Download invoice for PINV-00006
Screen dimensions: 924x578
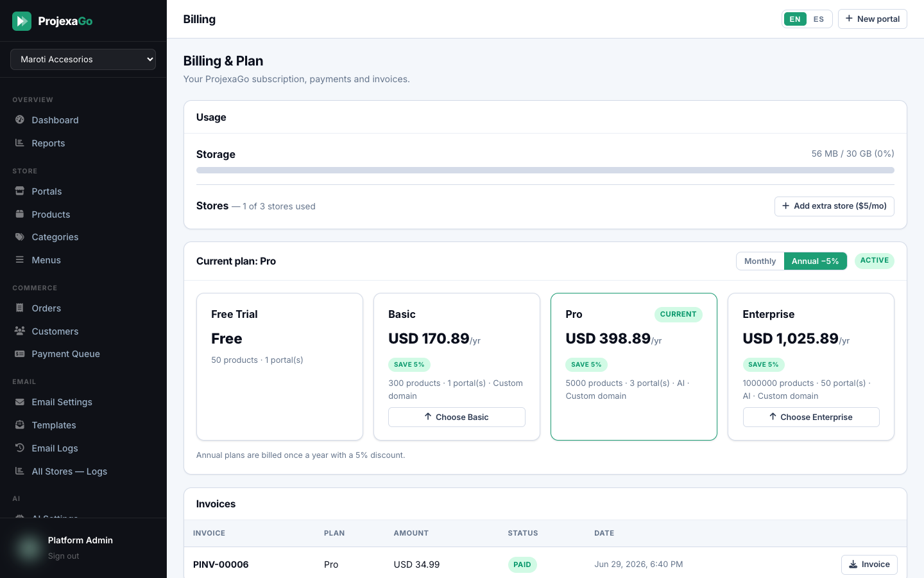point(869,565)
